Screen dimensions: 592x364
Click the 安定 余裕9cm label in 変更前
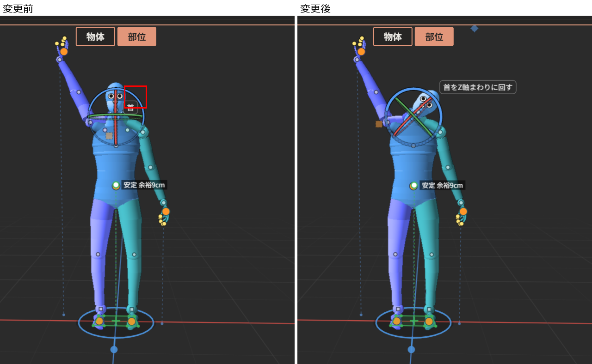click(x=144, y=185)
